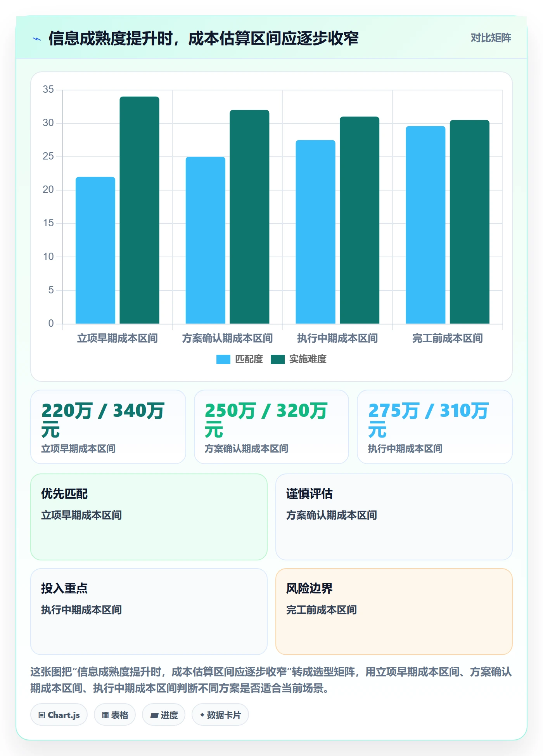Click the progress icon in 进度 tag
Screen dimensions: 543x756
click(154, 715)
